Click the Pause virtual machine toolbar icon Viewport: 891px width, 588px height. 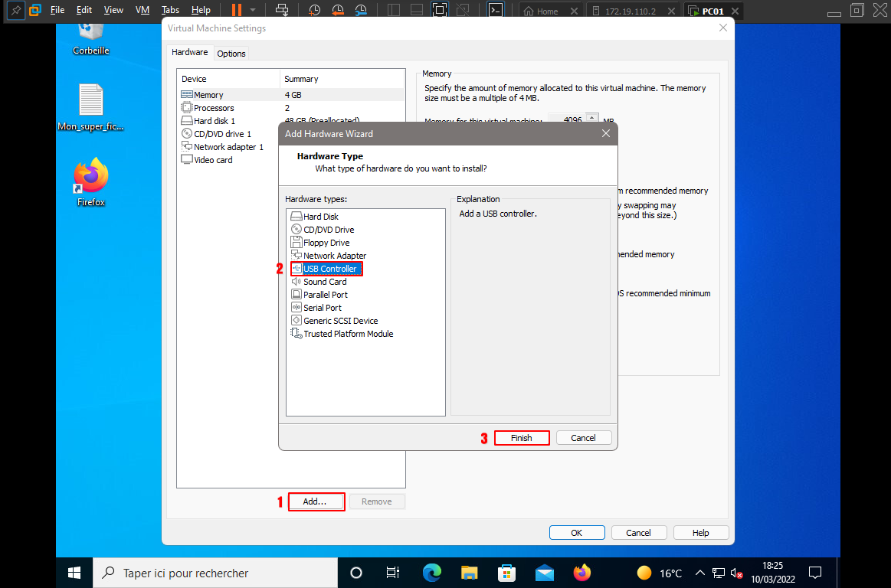point(237,11)
